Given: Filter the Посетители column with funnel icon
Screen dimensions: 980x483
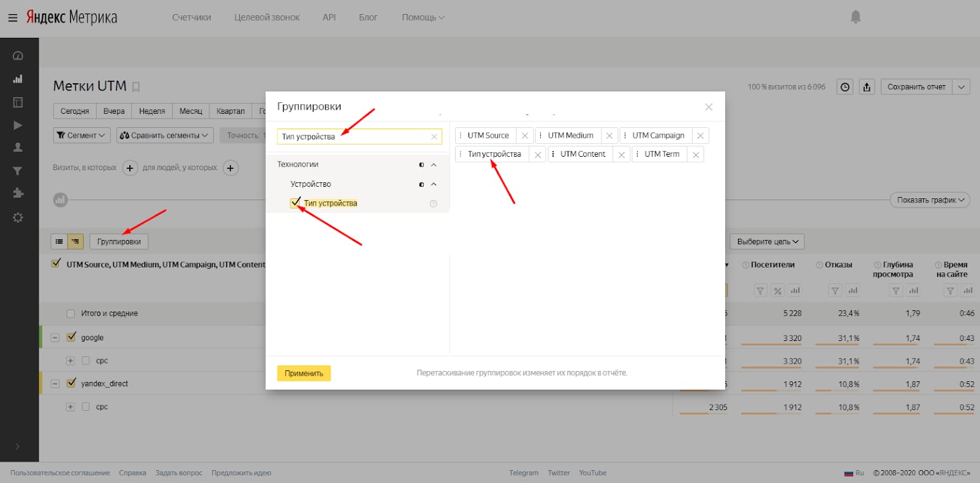Looking at the screenshot, I should coord(760,291).
